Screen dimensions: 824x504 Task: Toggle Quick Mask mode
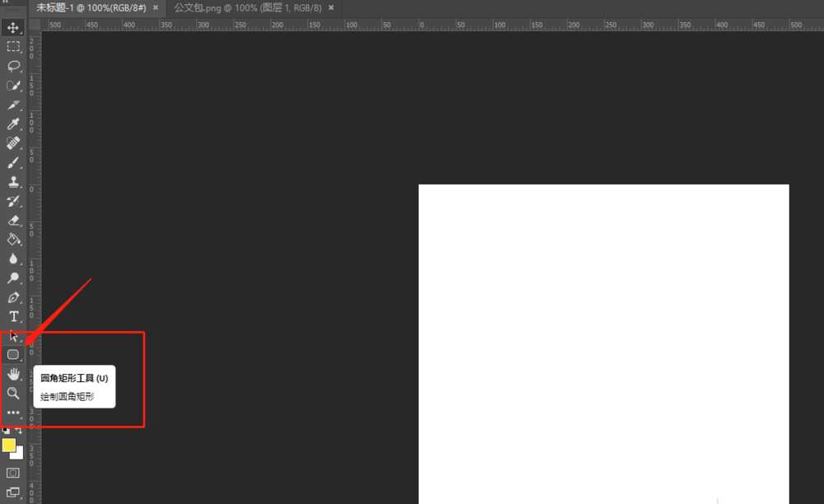[13, 473]
